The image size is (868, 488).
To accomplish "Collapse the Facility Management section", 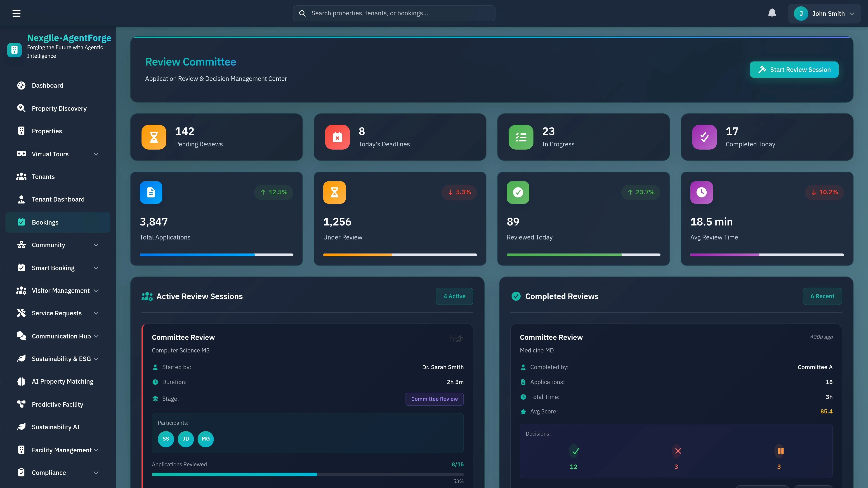I will pyautogui.click(x=96, y=450).
